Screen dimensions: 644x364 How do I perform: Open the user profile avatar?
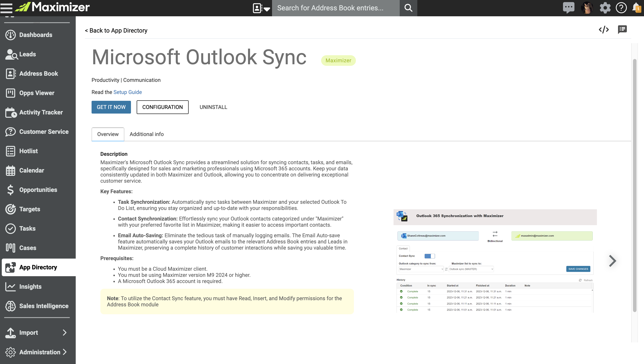587,8
